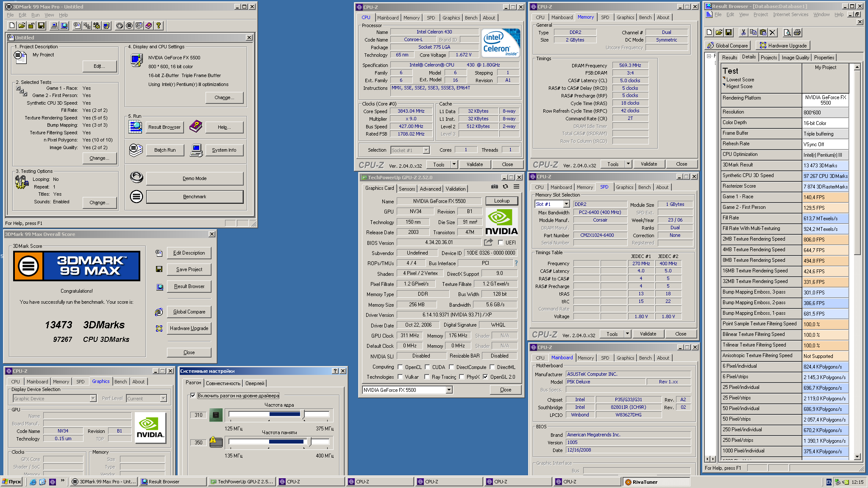Image resolution: width=868 pixels, height=488 pixels.
Task: Click GPU-Z refresh icon
Action: click(505, 186)
